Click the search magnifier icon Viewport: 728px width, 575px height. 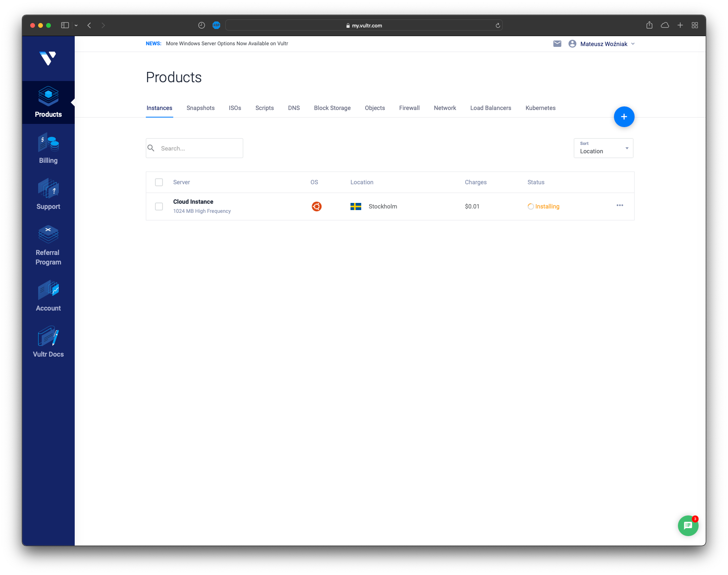(151, 148)
